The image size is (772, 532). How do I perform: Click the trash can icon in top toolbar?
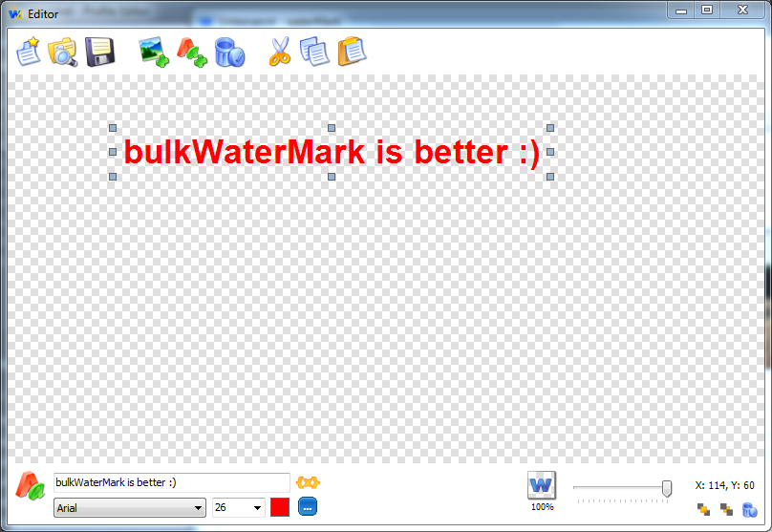(x=229, y=52)
